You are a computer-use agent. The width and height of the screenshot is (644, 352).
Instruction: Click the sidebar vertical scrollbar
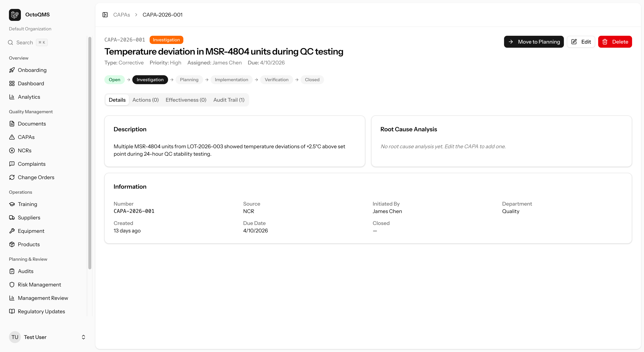click(x=90, y=153)
